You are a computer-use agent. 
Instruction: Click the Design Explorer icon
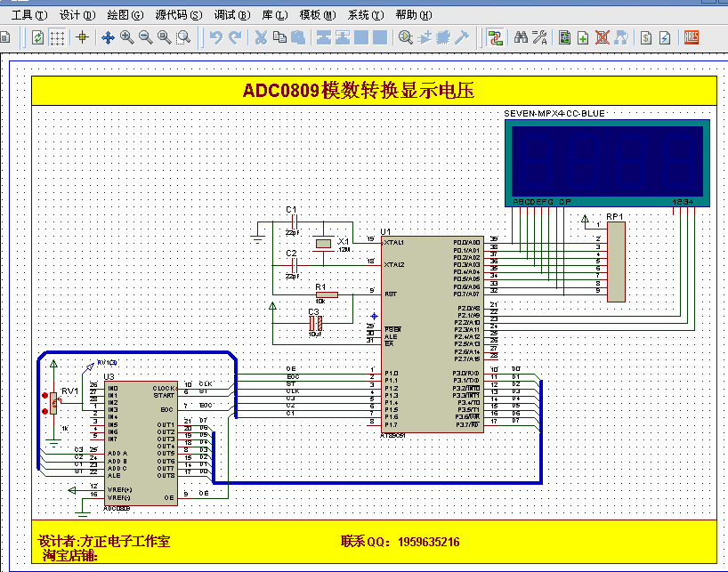click(x=564, y=37)
